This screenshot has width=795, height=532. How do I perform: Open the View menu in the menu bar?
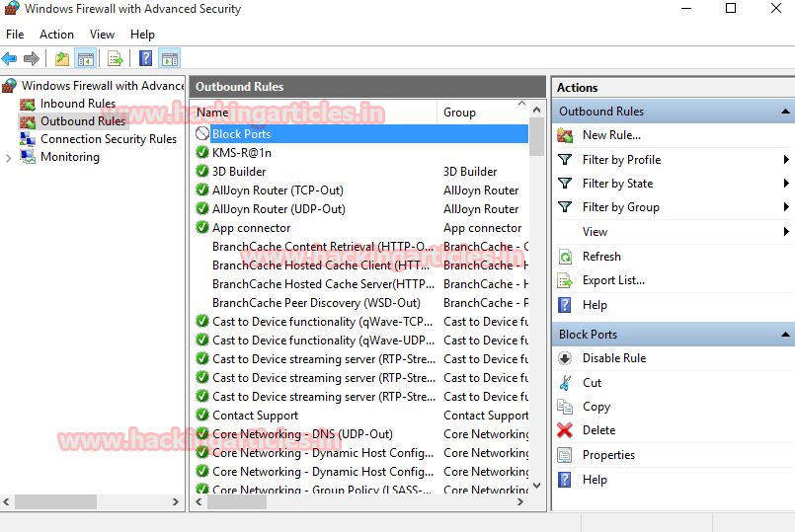[x=102, y=35]
